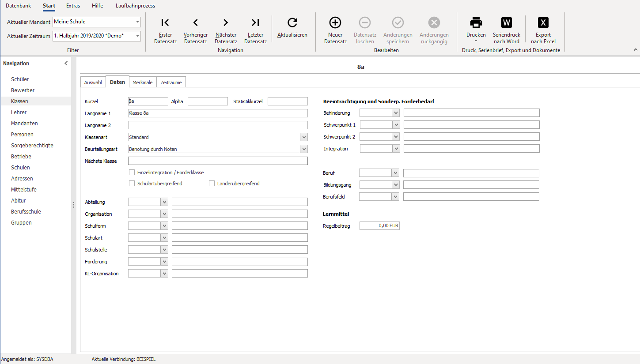
Task: Switch to the Merkmale tab
Action: tap(143, 83)
